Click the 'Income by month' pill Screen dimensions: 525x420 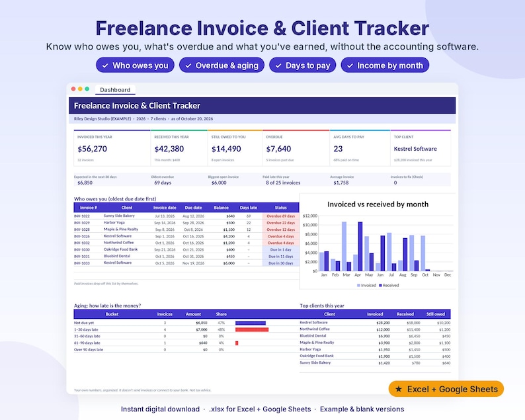[385, 65]
